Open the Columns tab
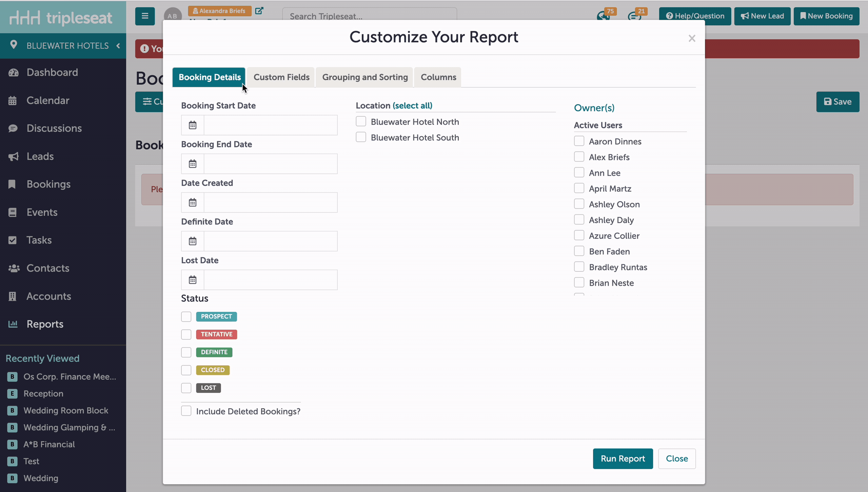The width and height of the screenshot is (868, 492). click(x=438, y=77)
